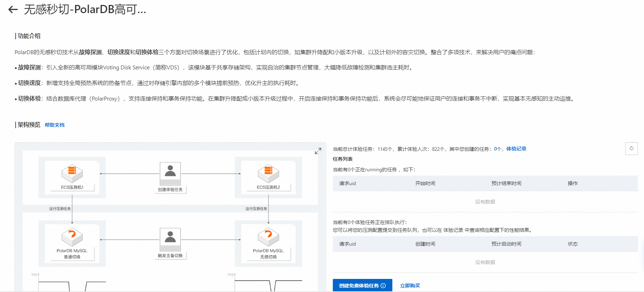Expand the architecture diagram to fullscreen
The image size is (644, 292).
pyautogui.click(x=318, y=151)
